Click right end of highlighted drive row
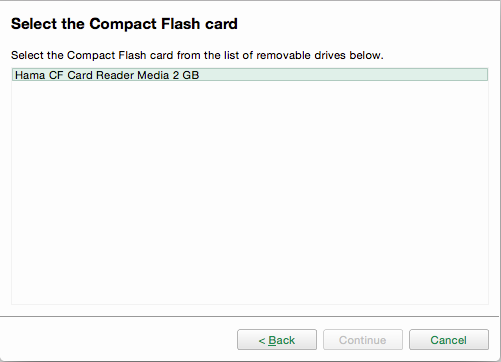Image resolution: width=501 pixels, height=362 pixels. point(467,75)
